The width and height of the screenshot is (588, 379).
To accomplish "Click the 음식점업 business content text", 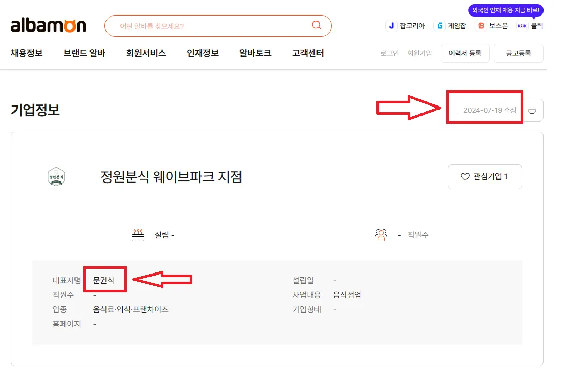I will (x=347, y=295).
